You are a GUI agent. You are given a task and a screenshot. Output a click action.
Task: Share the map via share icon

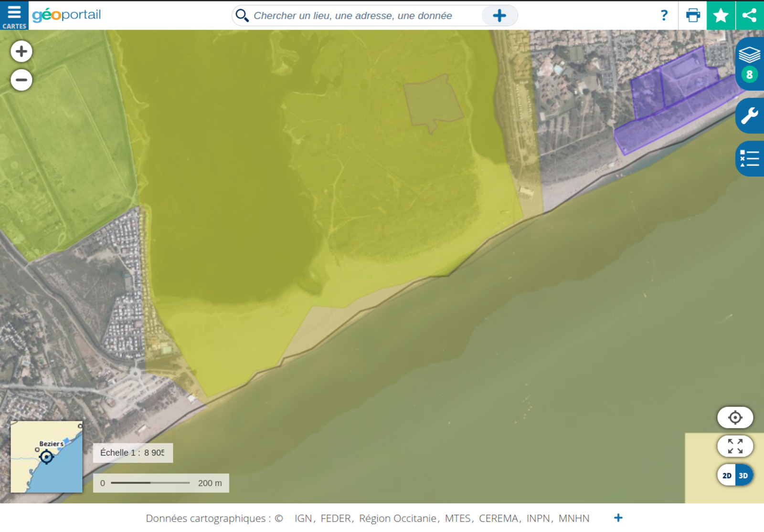coord(750,16)
